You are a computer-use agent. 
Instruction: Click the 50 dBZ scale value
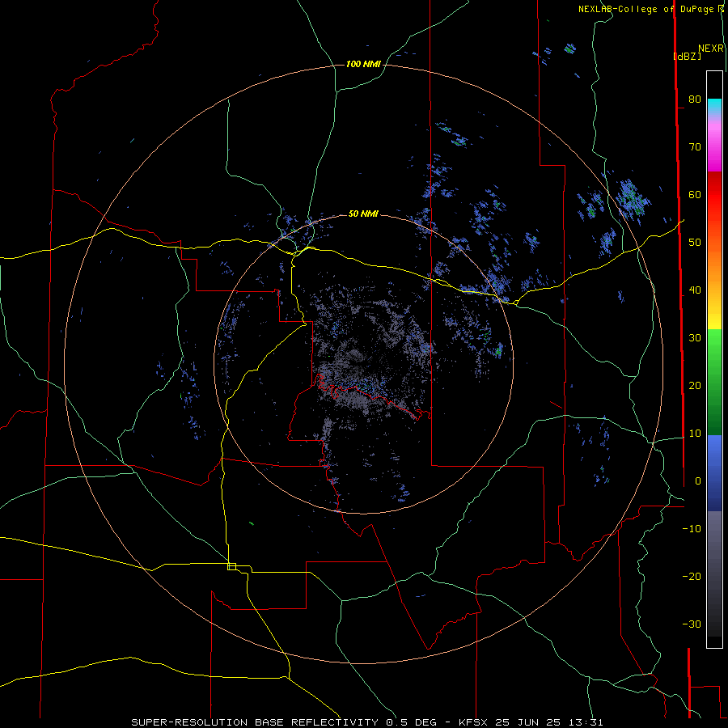click(695, 243)
